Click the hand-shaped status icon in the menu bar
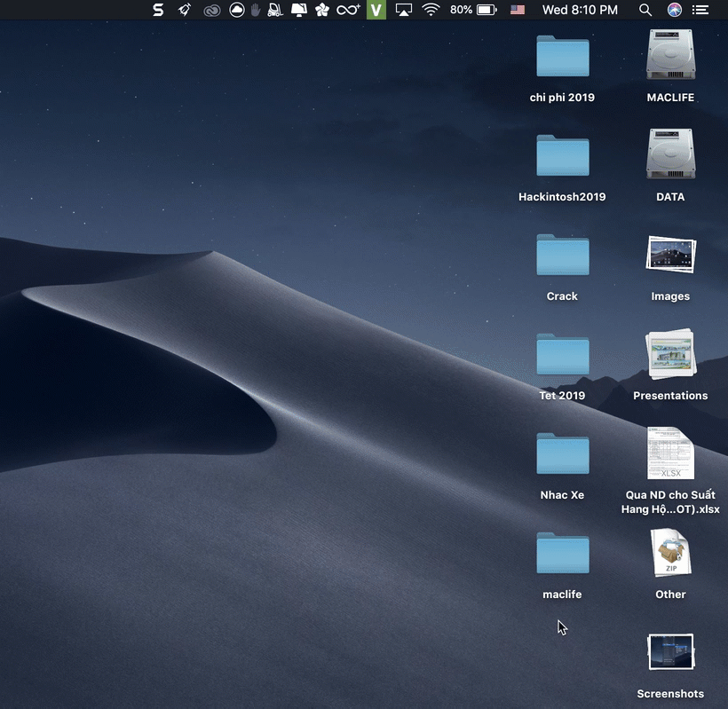 click(x=256, y=10)
